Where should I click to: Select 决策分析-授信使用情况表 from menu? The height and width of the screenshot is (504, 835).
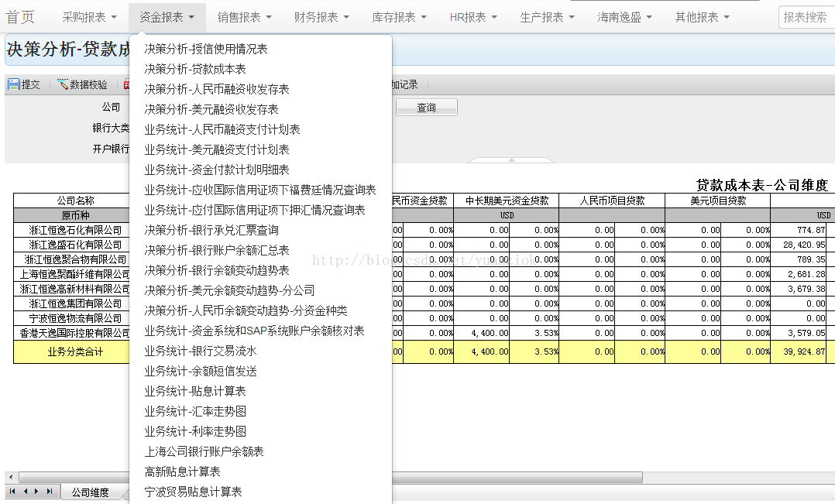click(x=206, y=49)
